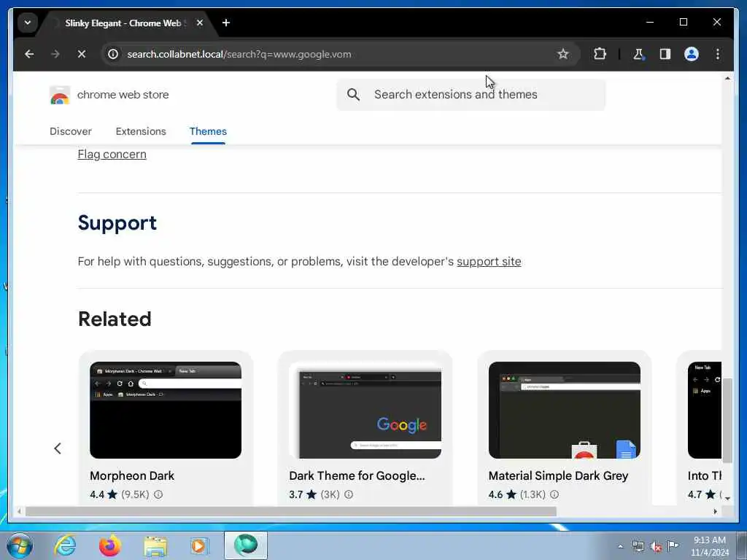The image size is (747, 560).
Task: Open site information icon in address bar
Action: point(113,54)
